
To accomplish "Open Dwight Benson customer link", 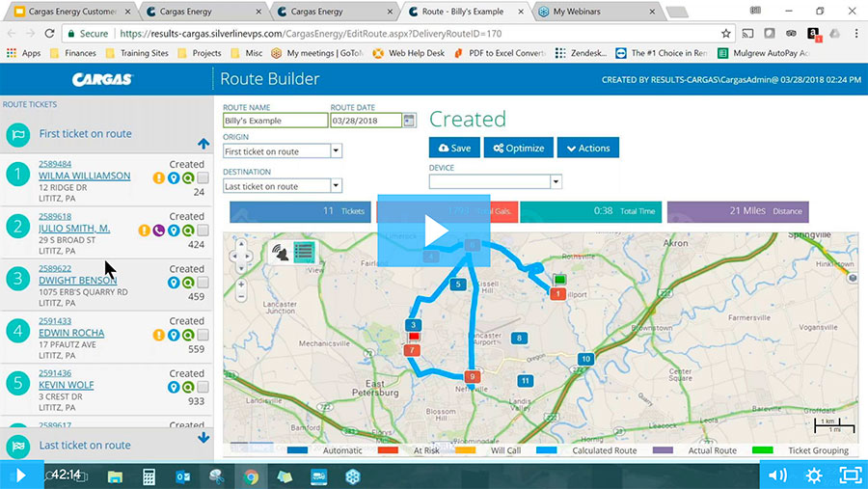I will 77,281.
